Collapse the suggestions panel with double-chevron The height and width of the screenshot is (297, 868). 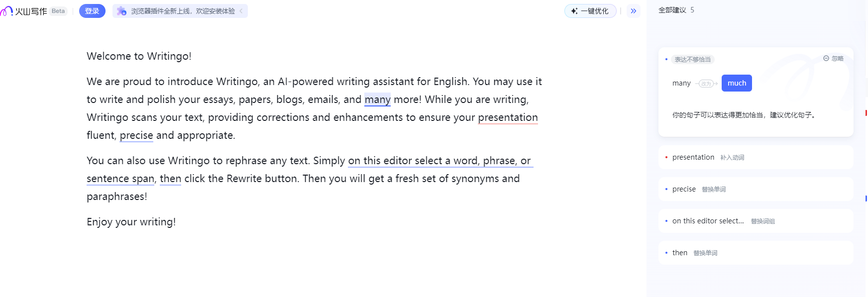coord(634,11)
